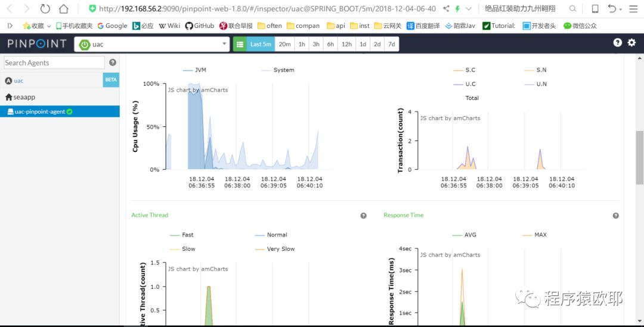The height and width of the screenshot is (327, 644).
Task: Click the browser forward arrow
Action: pos(27,8)
